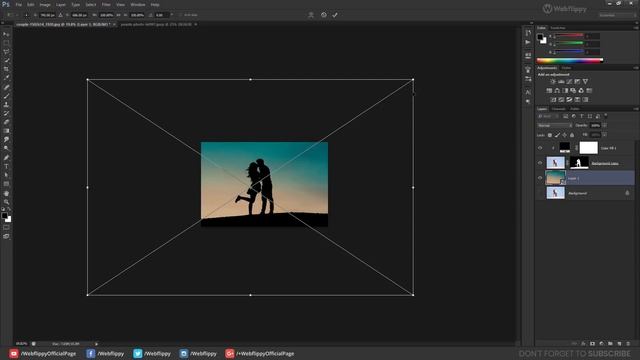Add a Curves adjustment
Viewport: 640px width, 360px height.
(x=569, y=82)
